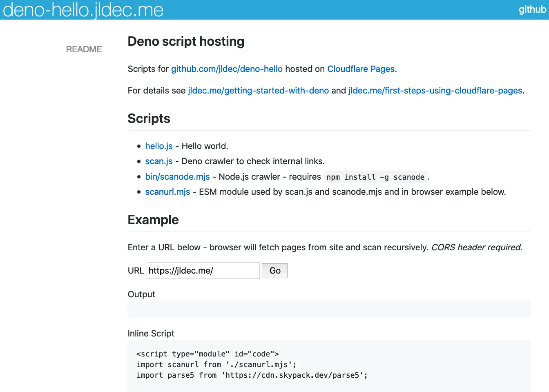Open the hello.js script link
The image size is (549, 392).
click(x=158, y=146)
